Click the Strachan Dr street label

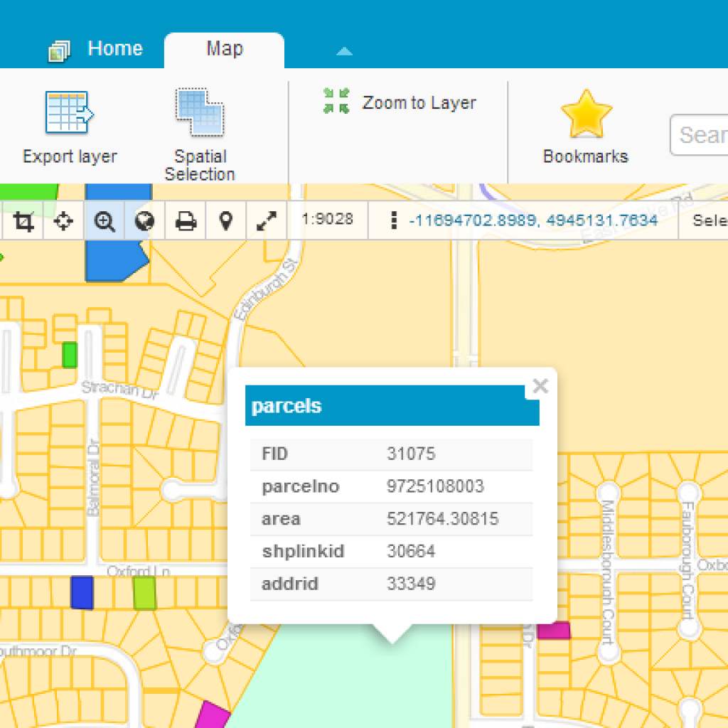tap(119, 390)
